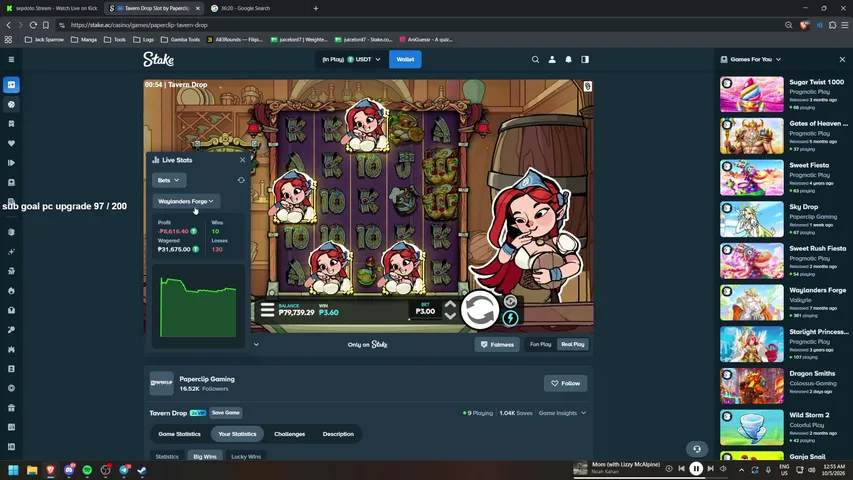Click the Stake logo

coord(158,59)
